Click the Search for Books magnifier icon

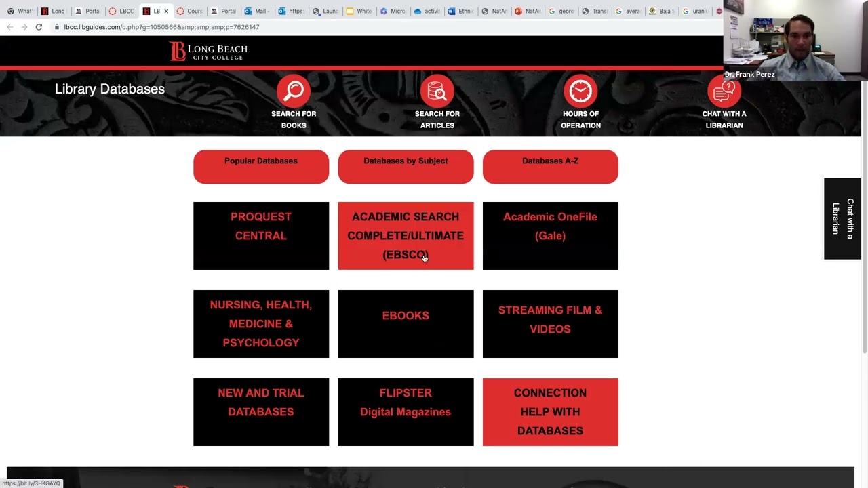click(x=294, y=91)
